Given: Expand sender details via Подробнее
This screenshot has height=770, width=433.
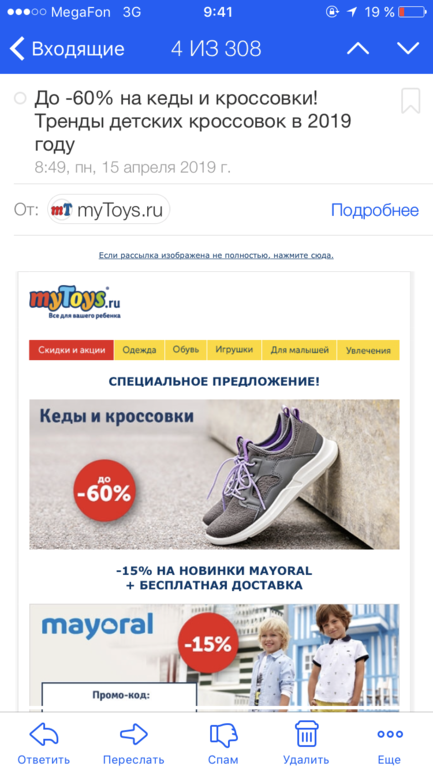Looking at the screenshot, I should click(x=375, y=210).
